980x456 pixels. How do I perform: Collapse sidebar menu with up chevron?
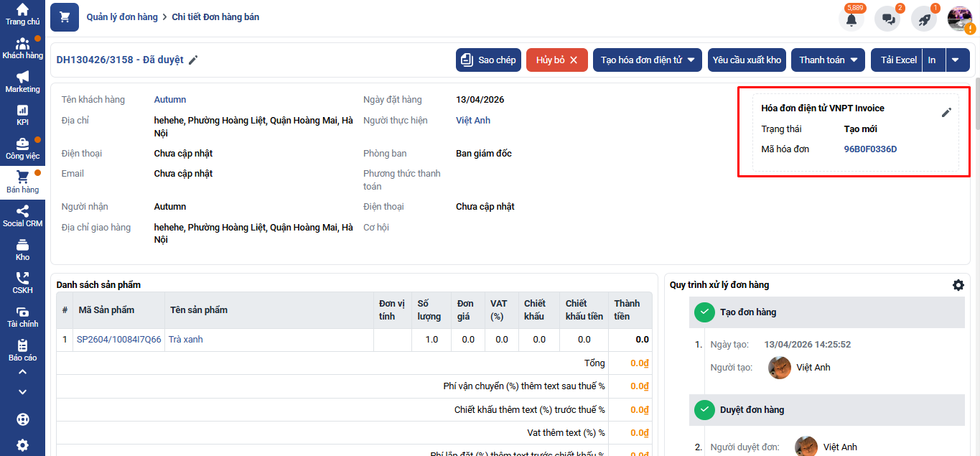[x=22, y=372]
